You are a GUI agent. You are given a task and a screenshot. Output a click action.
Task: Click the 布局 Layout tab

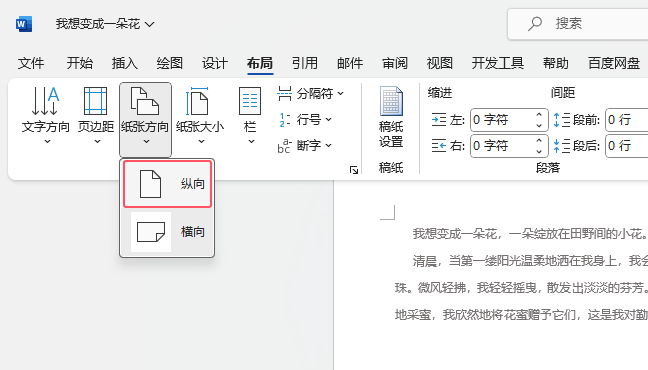[x=260, y=63]
